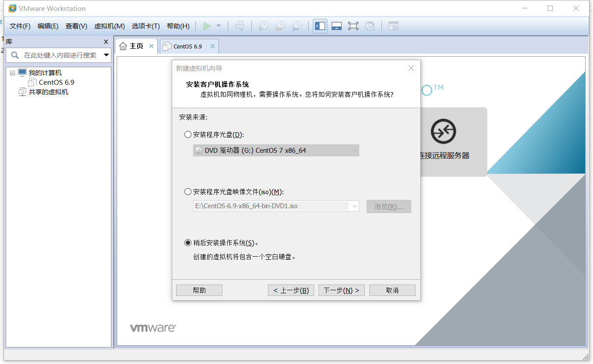Select the 安装程序光盘(D) radio button
Image resolution: width=593 pixels, height=364 pixels.
coord(188,134)
